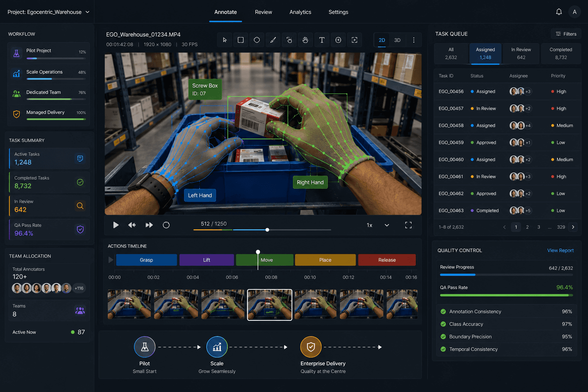Viewport: 588px width, 392px height.
Task: Open the Analytics tab
Action: click(301, 12)
